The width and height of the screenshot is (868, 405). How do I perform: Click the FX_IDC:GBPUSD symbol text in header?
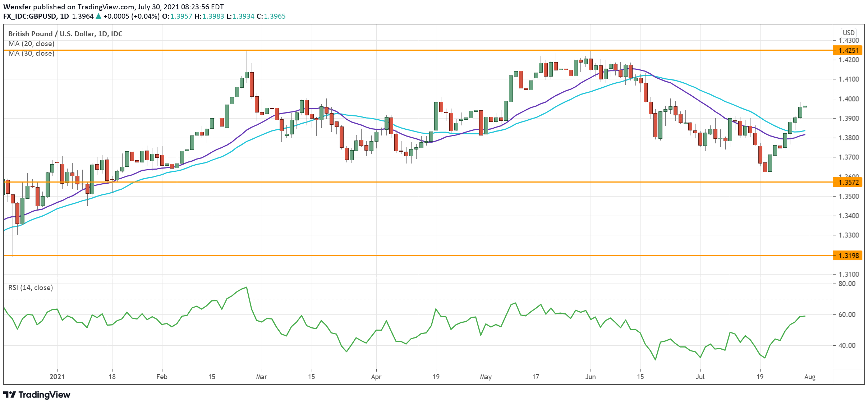coord(30,16)
